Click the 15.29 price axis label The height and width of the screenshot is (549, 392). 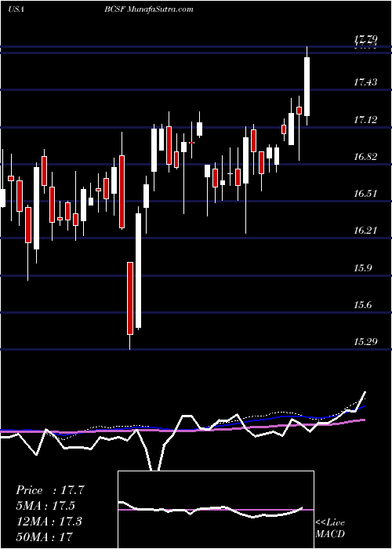point(365,341)
